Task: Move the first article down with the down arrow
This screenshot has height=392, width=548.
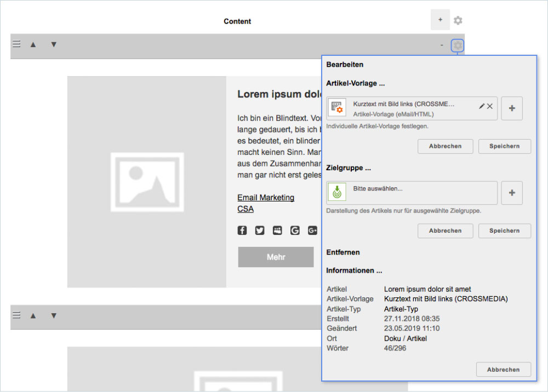Action: click(54, 45)
